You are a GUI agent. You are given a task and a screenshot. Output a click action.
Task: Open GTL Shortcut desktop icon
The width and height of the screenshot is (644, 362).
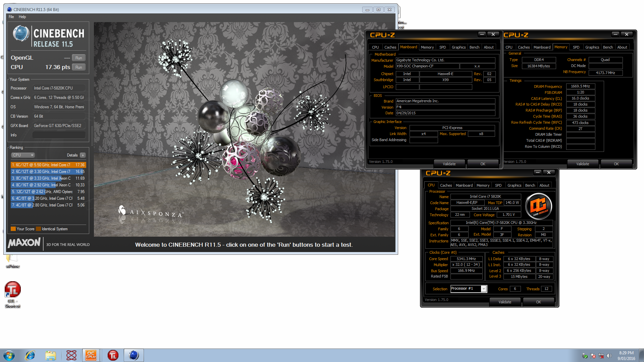pyautogui.click(x=13, y=294)
